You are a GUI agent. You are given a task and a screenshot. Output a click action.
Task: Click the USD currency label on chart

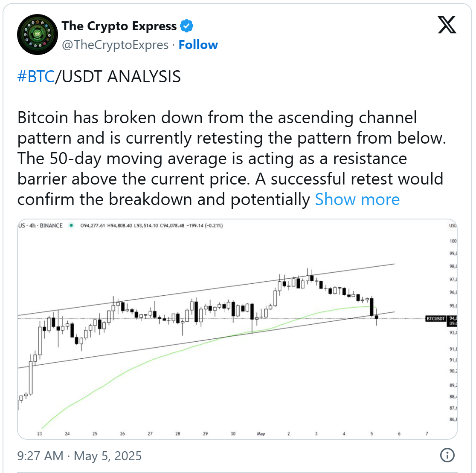(453, 225)
